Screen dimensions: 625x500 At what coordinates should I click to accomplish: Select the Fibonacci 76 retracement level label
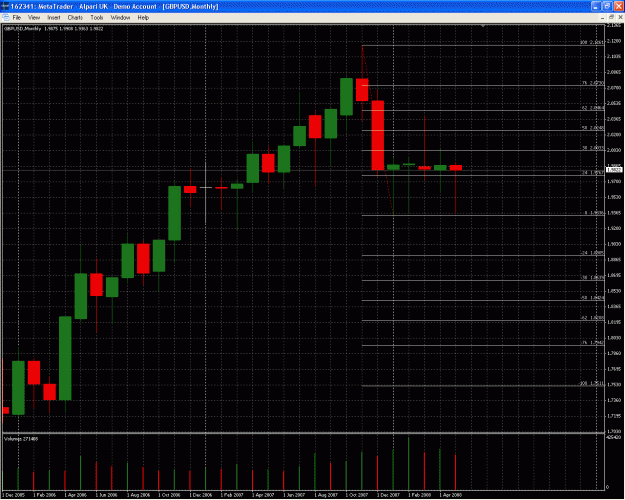click(593, 83)
